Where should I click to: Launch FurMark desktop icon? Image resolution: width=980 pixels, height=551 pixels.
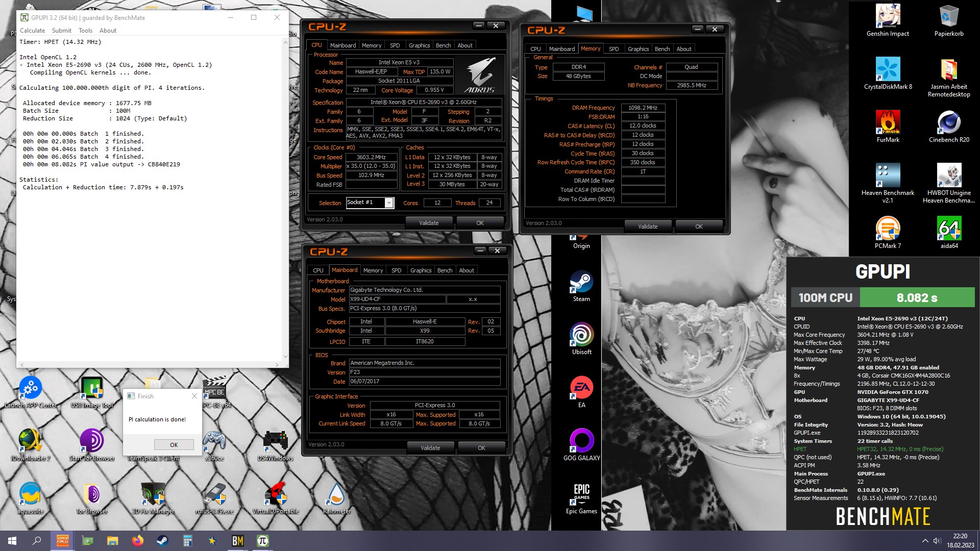pos(888,127)
